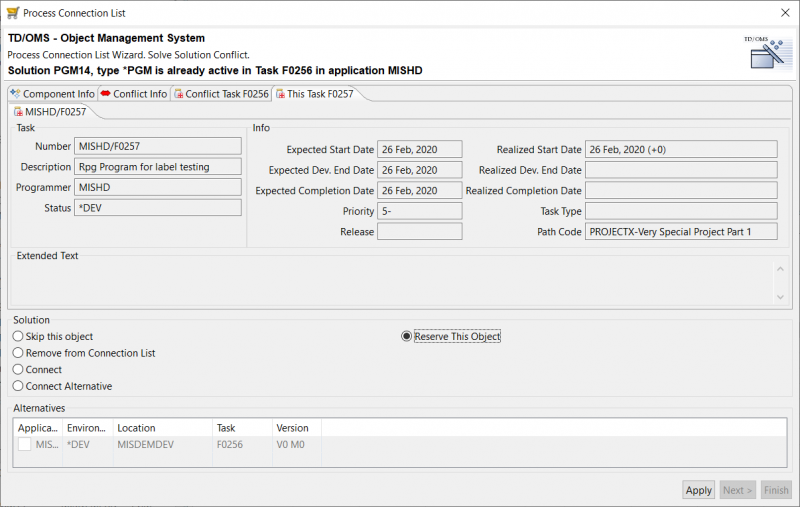Click the red Conflict Info tab icon
Screen dimensions: 800x507
(105, 94)
